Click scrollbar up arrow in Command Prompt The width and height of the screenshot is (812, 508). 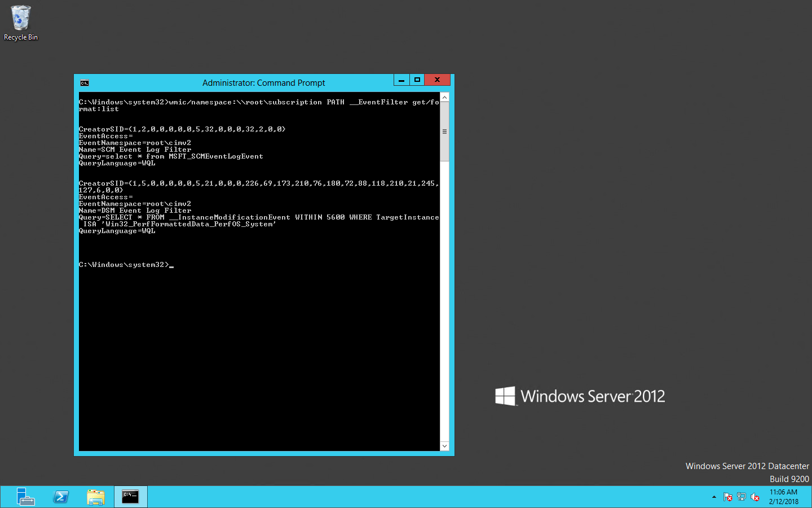444,98
